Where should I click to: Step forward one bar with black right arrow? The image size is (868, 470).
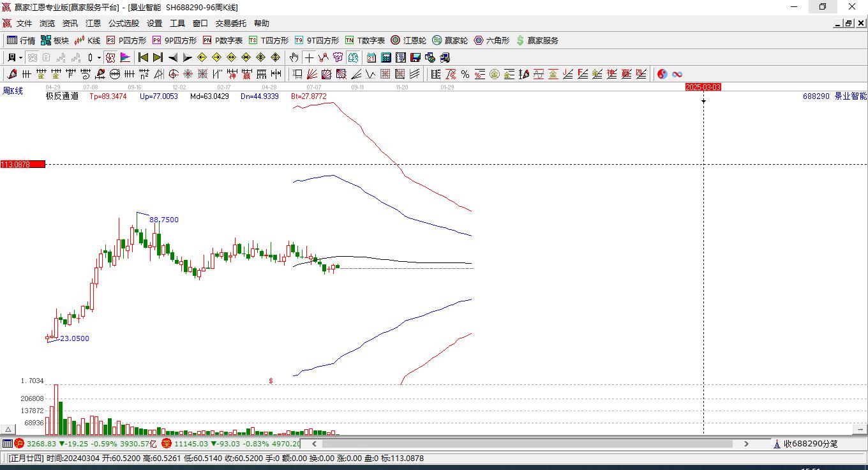(x=188, y=57)
